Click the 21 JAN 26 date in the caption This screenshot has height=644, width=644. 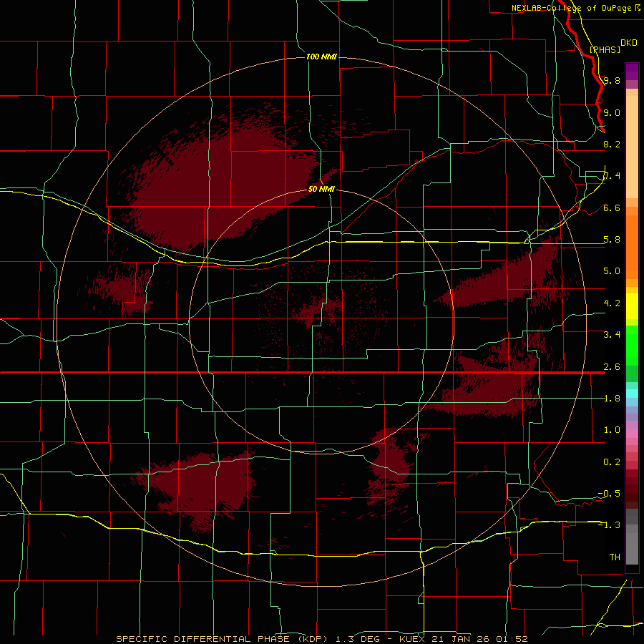tap(460, 639)
